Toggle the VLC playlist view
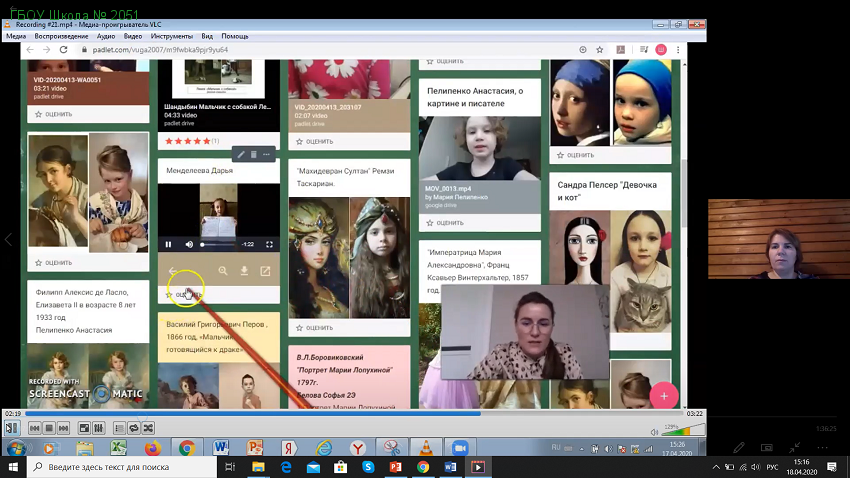Viewport: 850px width, 478px height. (x=119, y=428)
